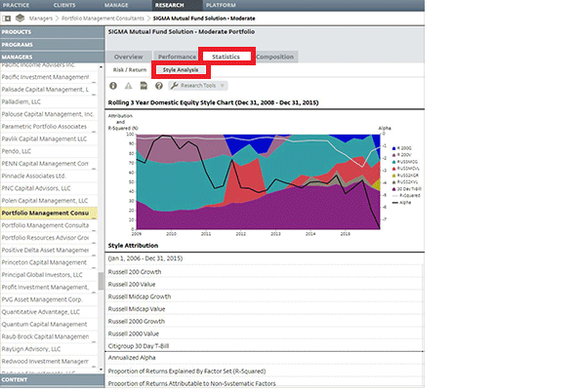Image resolution: width=576 pixels, height=392 pixels.
Task: Click the Annualized Alpha row
Action: [x=265, y=358]
